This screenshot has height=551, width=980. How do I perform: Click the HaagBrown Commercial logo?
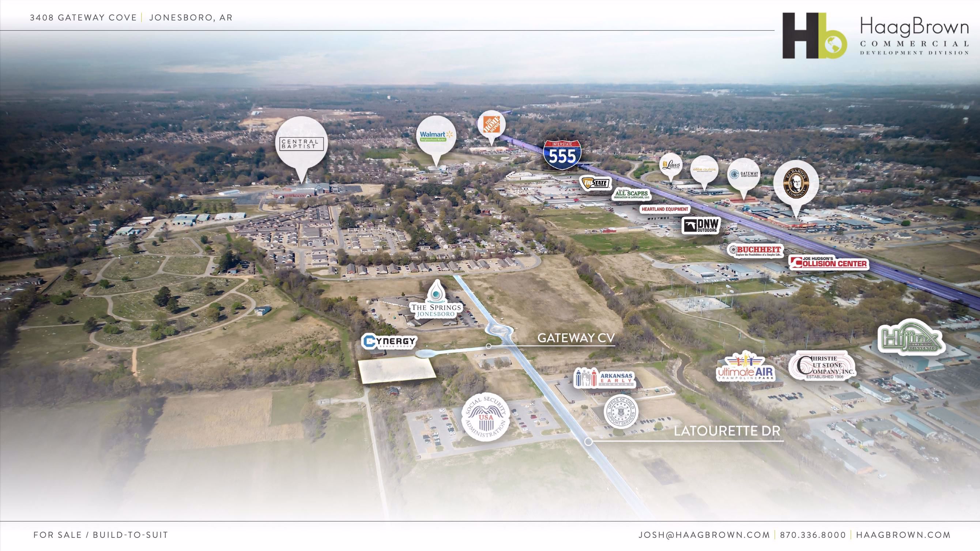[875, 35]
